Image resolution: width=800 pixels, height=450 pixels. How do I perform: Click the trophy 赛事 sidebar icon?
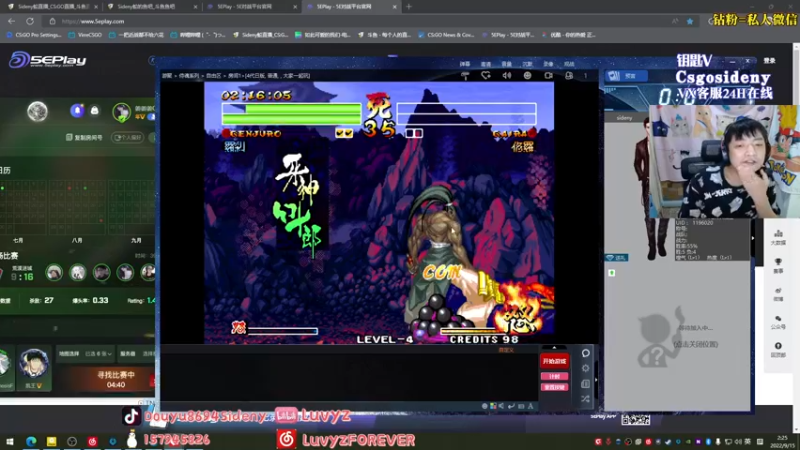pyautogui.click(x=778, y=266)
